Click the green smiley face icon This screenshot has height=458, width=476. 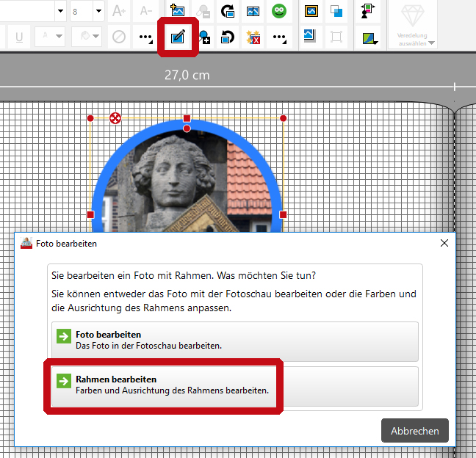(x=278, y=11)
